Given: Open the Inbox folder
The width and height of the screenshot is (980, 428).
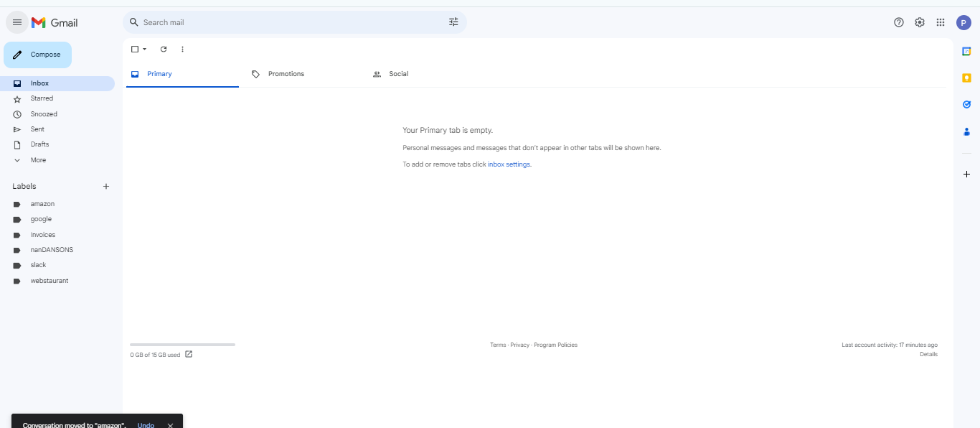Looking at the screenshot, I should point(57,83).
